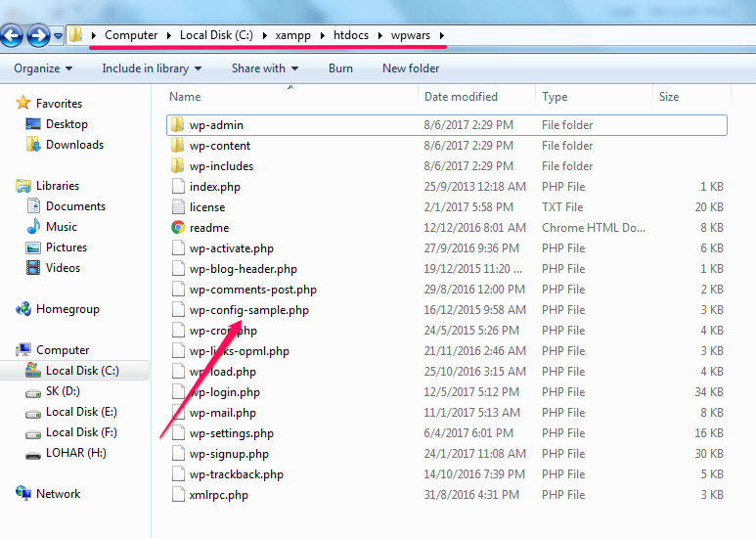Select the wp-includes folder icon
756x538 pixels.
pos(177,166)
